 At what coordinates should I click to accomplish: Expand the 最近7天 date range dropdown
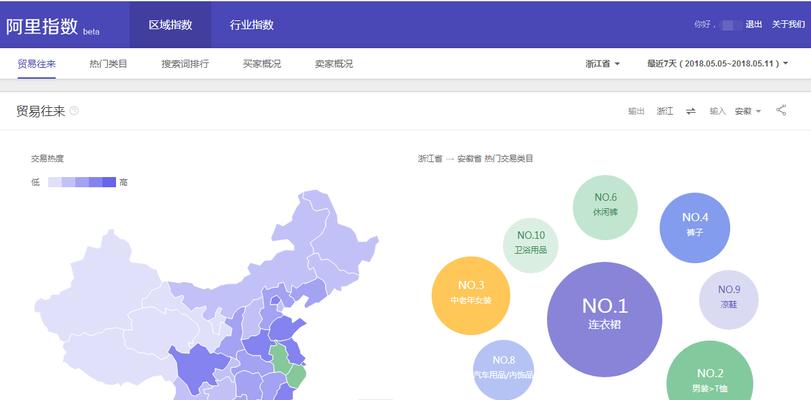(717, 64)
